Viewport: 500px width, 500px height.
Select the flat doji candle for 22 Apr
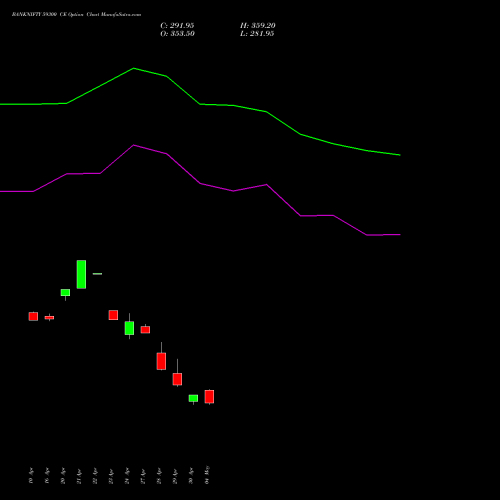point(97,274)
